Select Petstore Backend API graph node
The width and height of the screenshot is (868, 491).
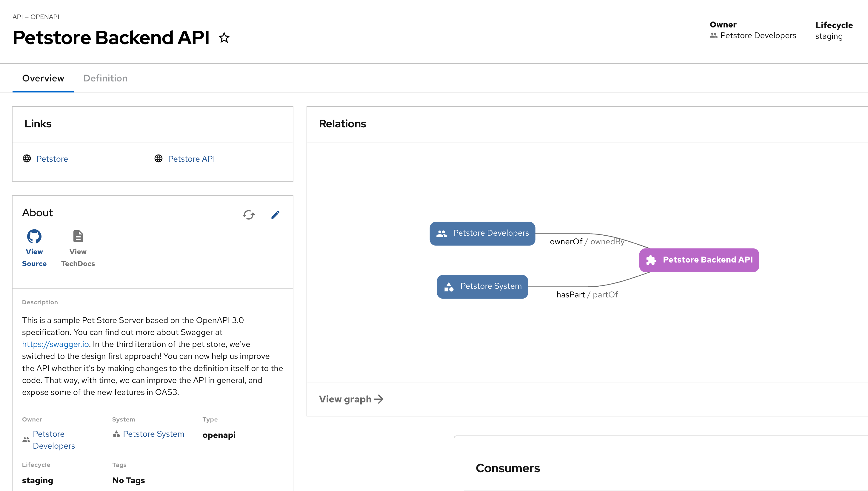click(699, 260)
